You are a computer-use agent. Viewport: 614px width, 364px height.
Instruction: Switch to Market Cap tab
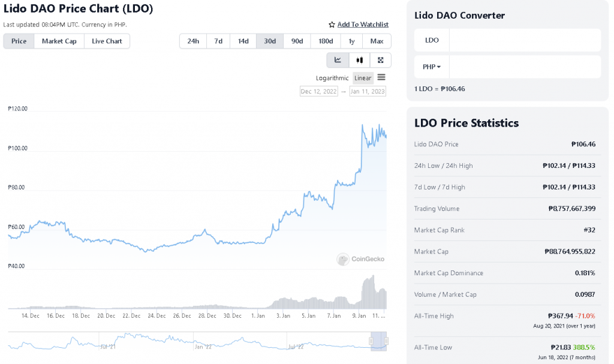click(x=59, y=41)
